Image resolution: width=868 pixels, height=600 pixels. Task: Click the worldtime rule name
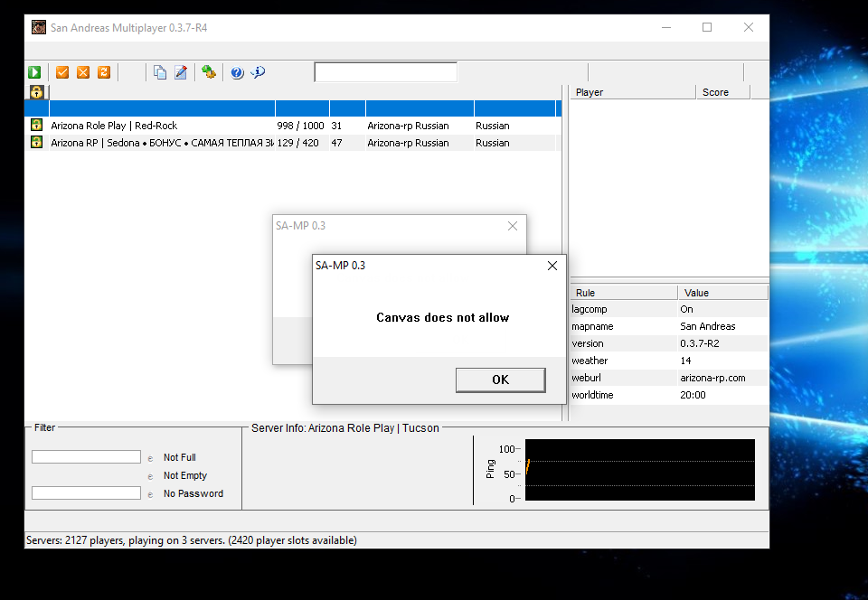pos(592,395)
